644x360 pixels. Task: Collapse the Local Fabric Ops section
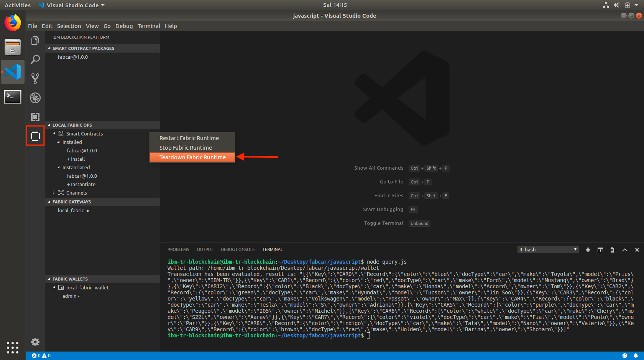coord(102,125)
